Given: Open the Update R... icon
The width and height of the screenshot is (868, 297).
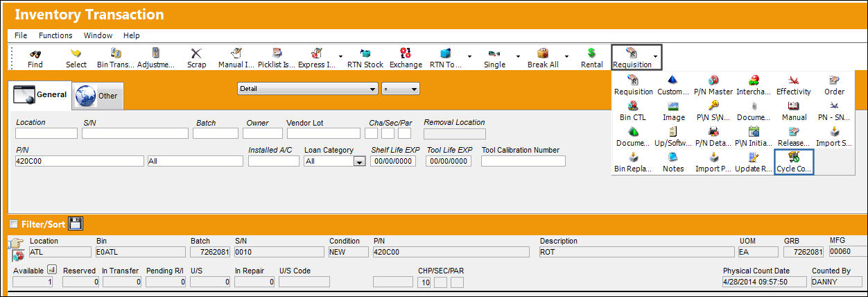Looking at the screenshot, I should 754,158.
